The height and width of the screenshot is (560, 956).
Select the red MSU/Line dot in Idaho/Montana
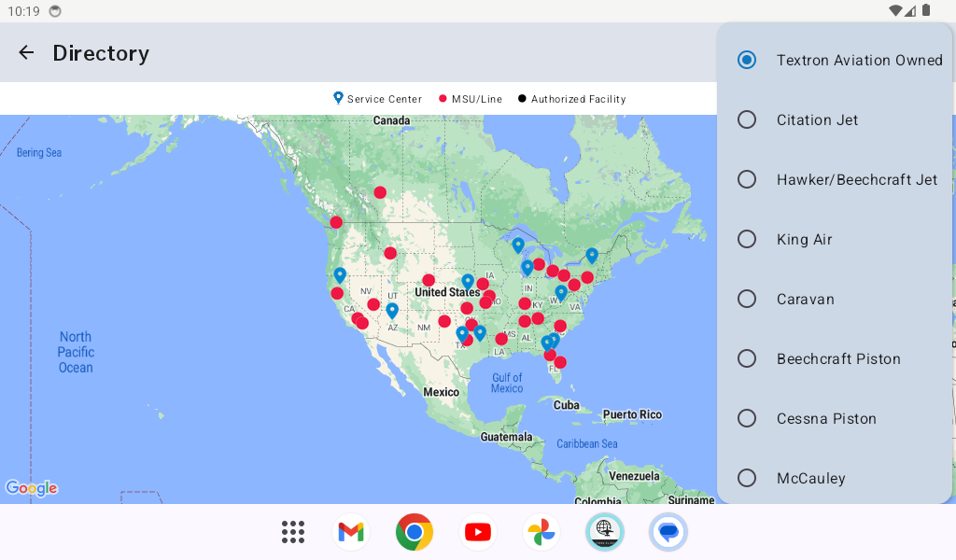click(x=390, y=253)
